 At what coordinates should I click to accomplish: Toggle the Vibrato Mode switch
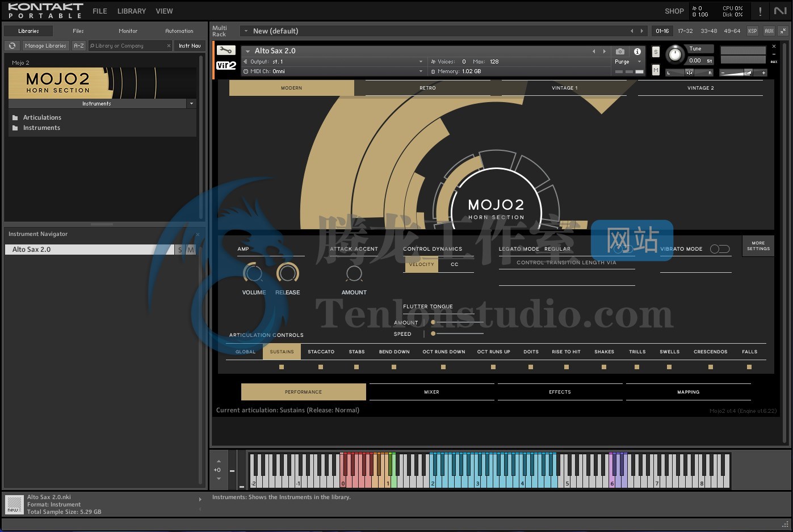tap(720, 249)
